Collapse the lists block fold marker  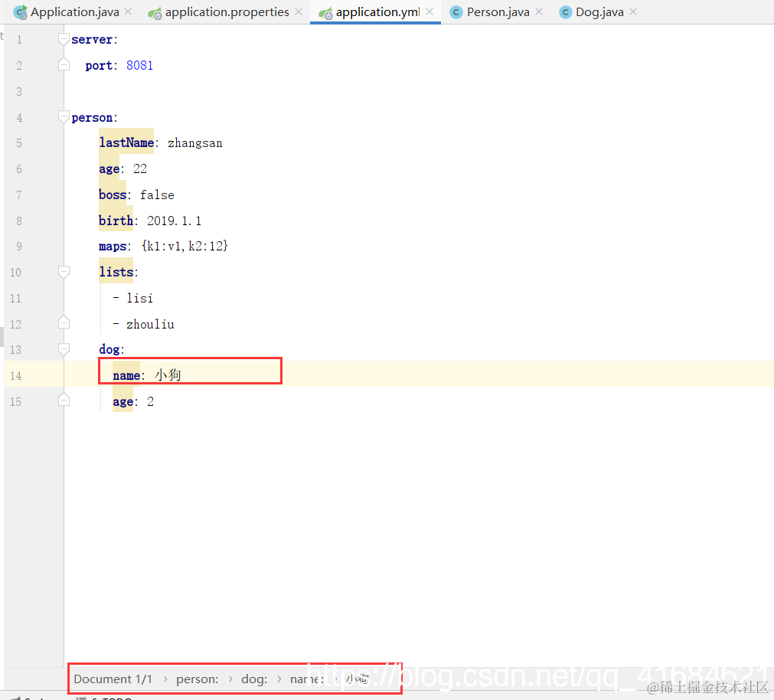[64, 272]
